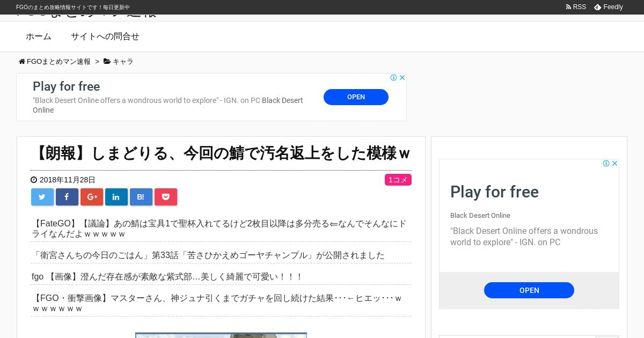Image resolution: width=644 pixels, height=338 pixels.
Task: Click the sidebar Play for free headline
Action: [x=494, y=192]
